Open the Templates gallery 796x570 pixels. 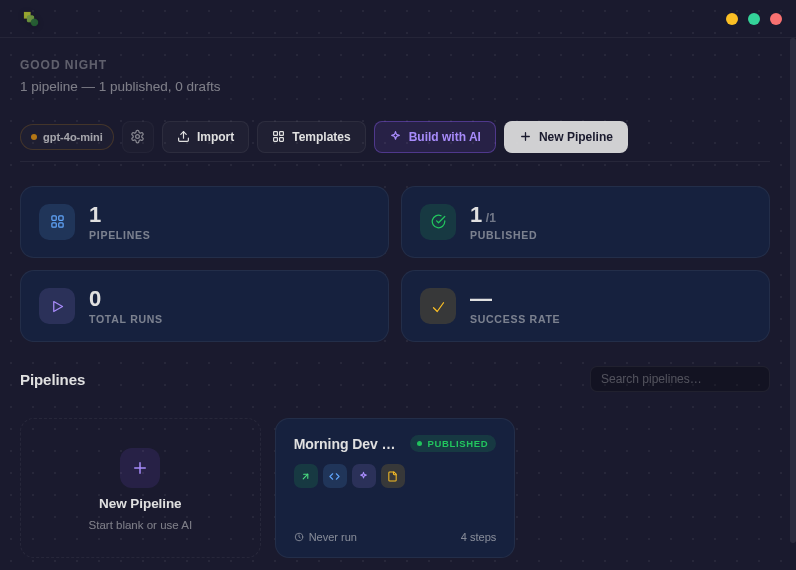click(311, 137)
